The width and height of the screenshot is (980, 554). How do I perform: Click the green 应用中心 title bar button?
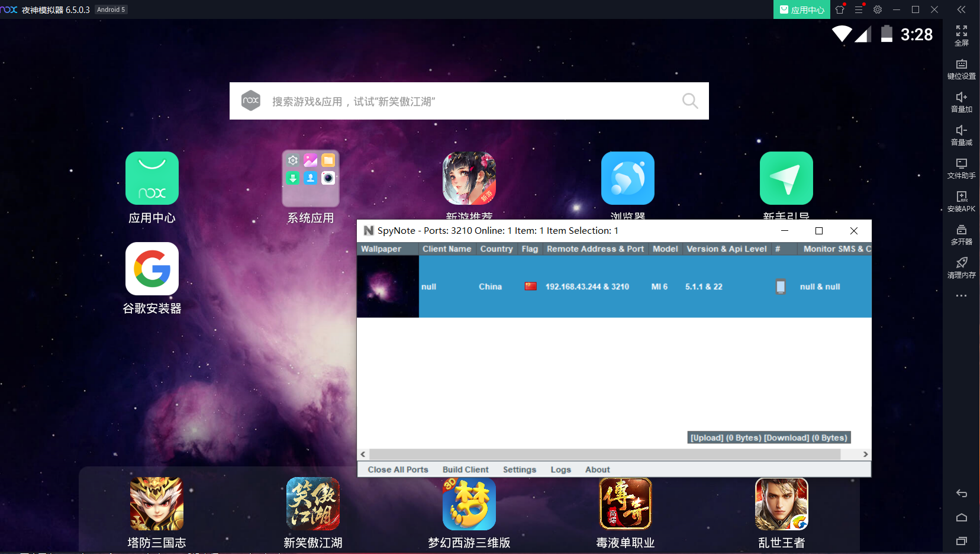click(x=802, y=9)
